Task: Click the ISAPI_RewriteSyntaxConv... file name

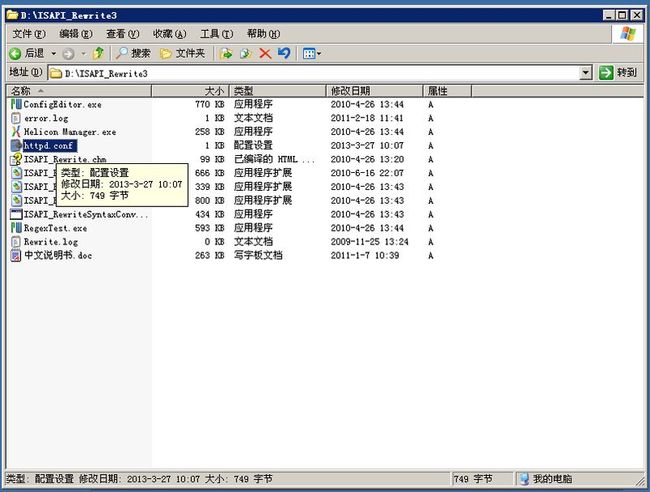Action: pyautogui.click(x=86, y=214)
